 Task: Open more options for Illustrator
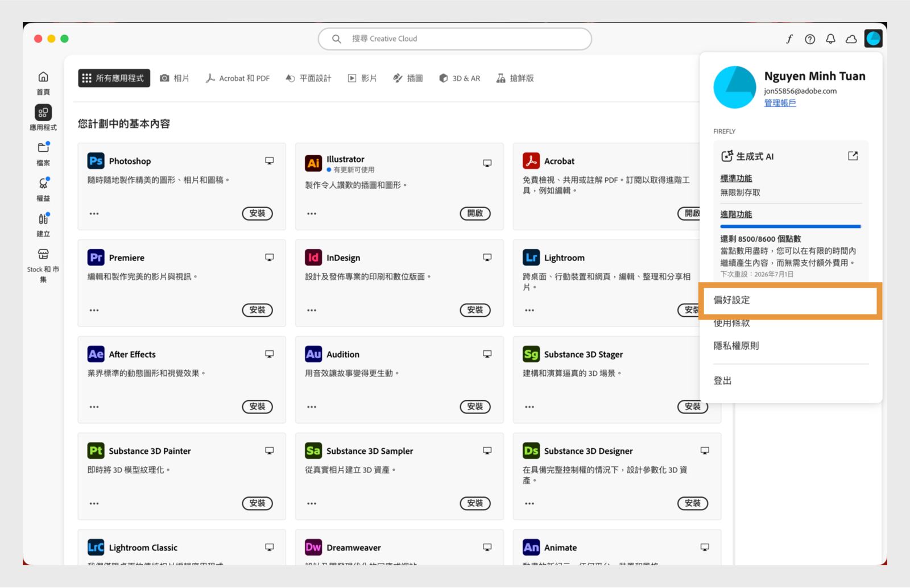pos(312,214)
